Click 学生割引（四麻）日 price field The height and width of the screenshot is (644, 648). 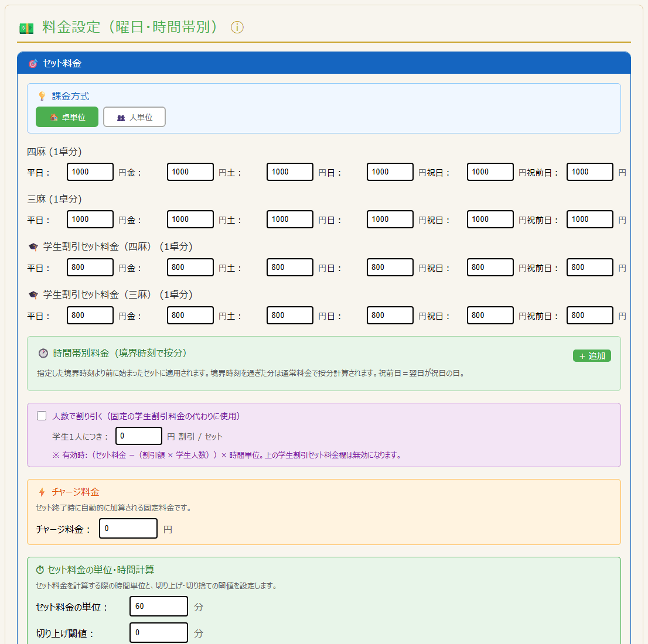click(390, 268)
